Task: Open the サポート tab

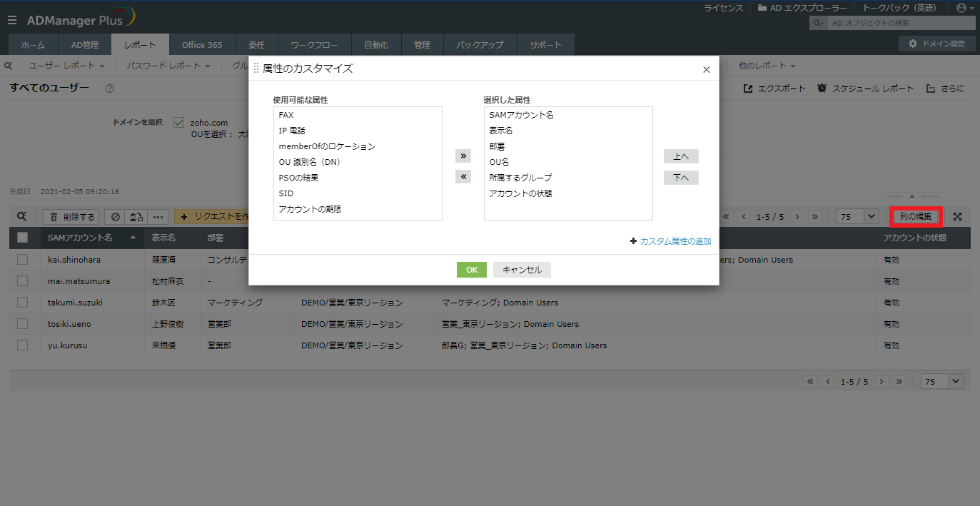Action: (x=545, y=44)
